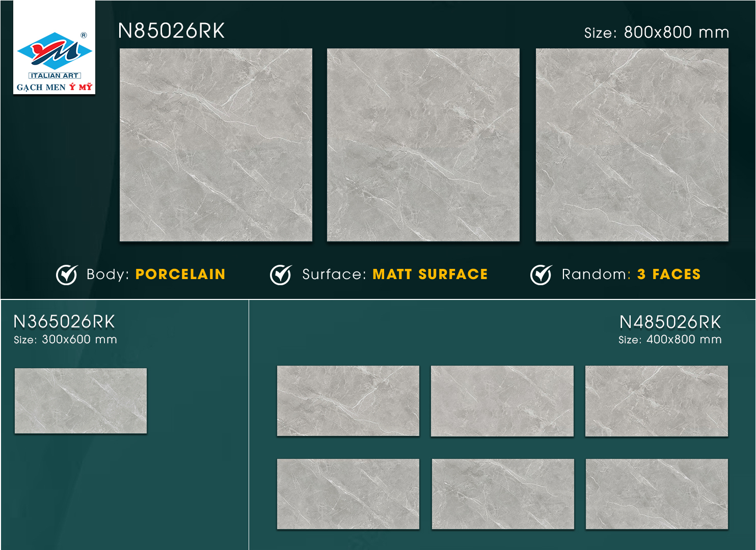Click the 'Size: 800x800 mm' label

pyautogui.click(x=656, y=33)
